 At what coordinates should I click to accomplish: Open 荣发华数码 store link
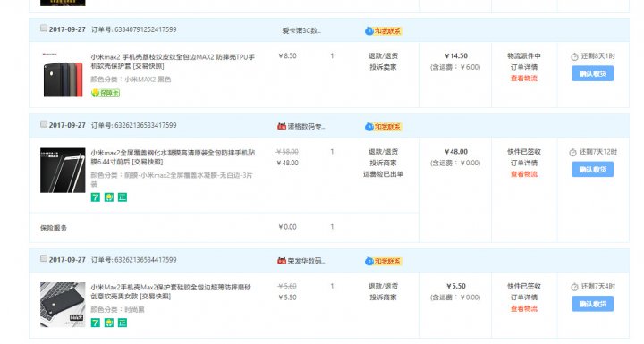coord(306,261)
